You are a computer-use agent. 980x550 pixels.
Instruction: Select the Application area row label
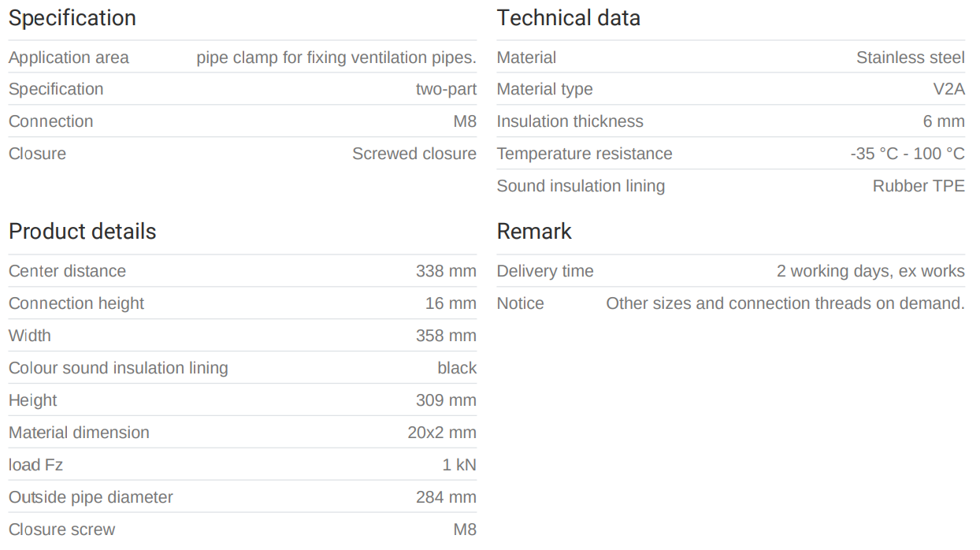(69, 58)
